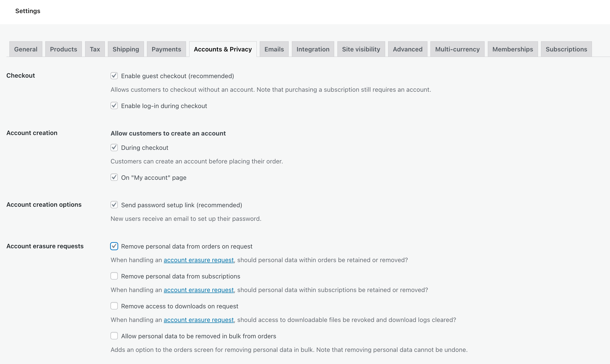Go to the Emails tab
This screenshot has width=610, height=364.
[274, 49]
